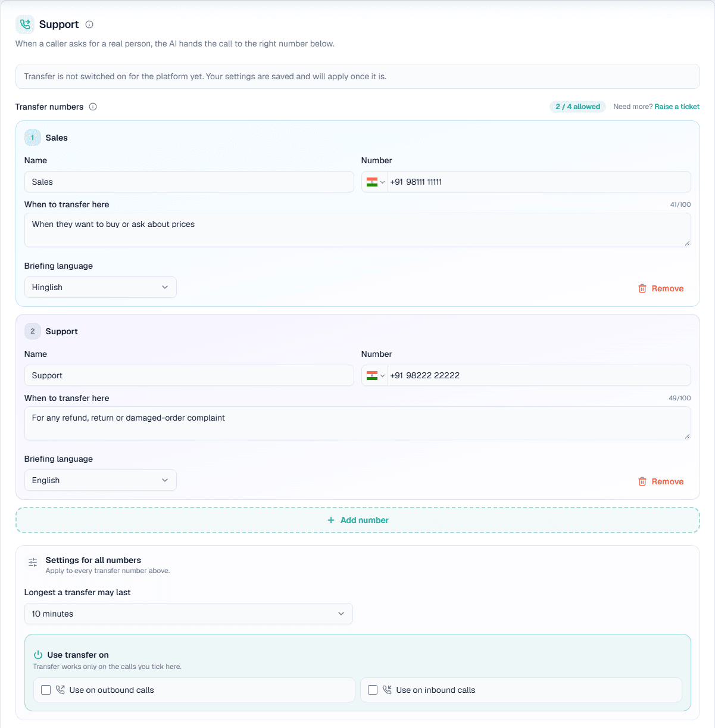Click Sales card title text
This screenshot has height=728, width=715.
click(x=57, y=138)
